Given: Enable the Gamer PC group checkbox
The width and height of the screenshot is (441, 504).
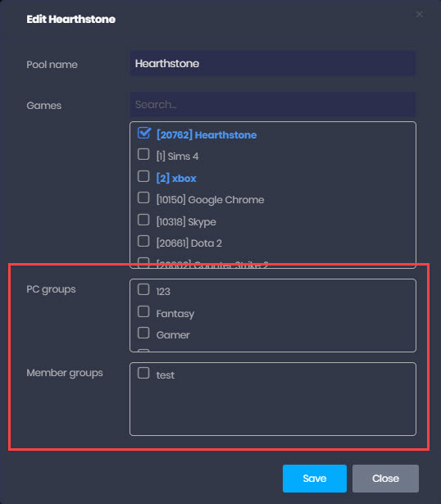Looking at the screenshot, I should (x=143, y=333).
